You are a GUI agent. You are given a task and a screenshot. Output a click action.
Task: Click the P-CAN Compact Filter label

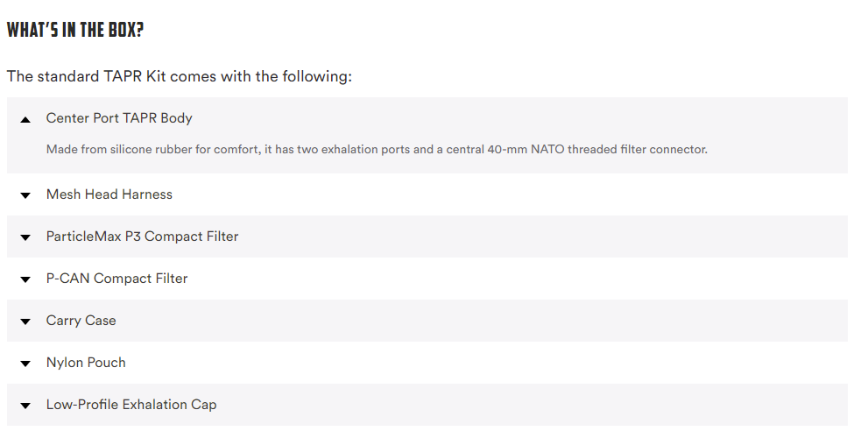116,279
